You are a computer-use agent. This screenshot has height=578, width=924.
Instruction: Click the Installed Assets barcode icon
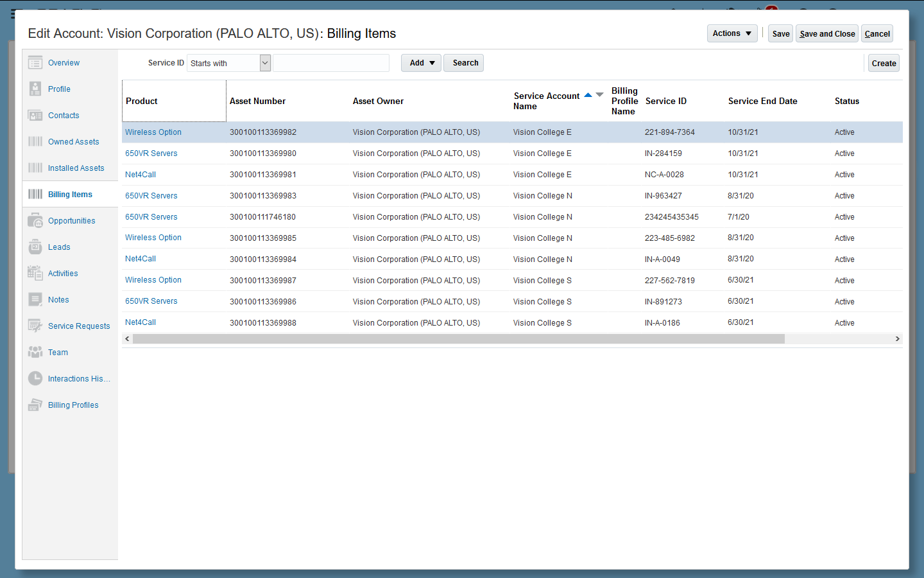(x=35, y=168)
